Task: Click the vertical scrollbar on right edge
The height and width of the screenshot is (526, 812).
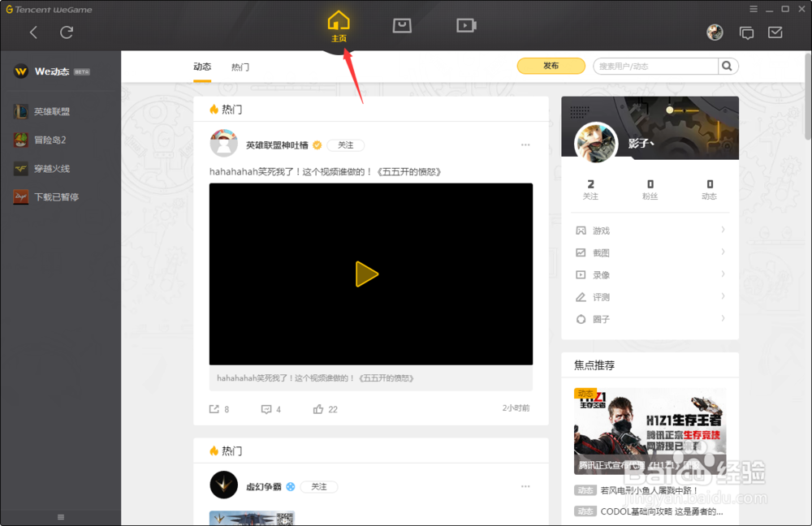Action: (808, 96)
